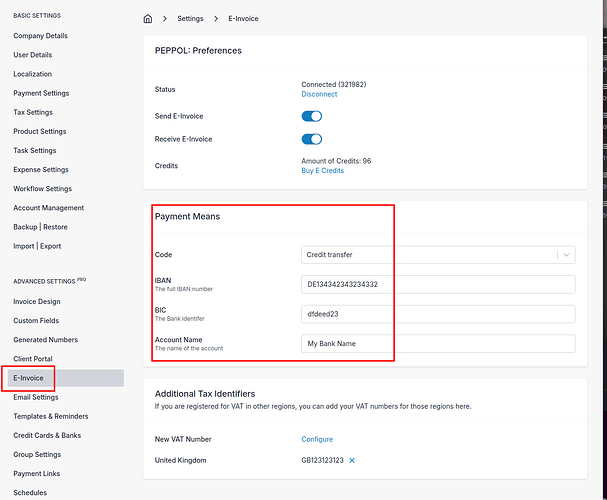The image size is (607, 500).
Task: Open Custom Fields settings
Action: [x=36, y=320]
